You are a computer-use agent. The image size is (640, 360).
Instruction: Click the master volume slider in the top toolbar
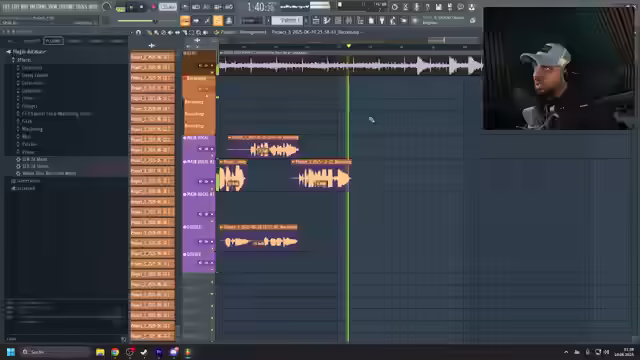pyautogui.click(x=138, y=21)
